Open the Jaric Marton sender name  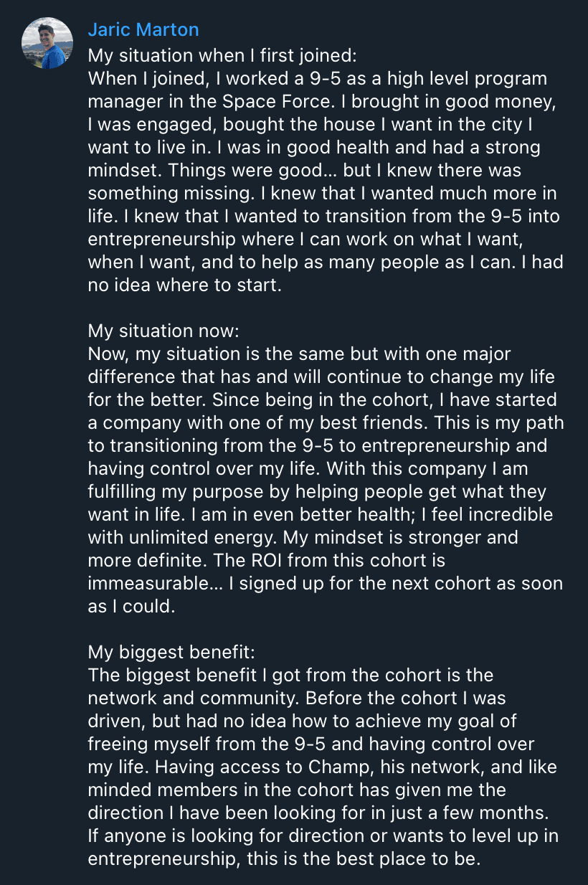pos(143,29)
